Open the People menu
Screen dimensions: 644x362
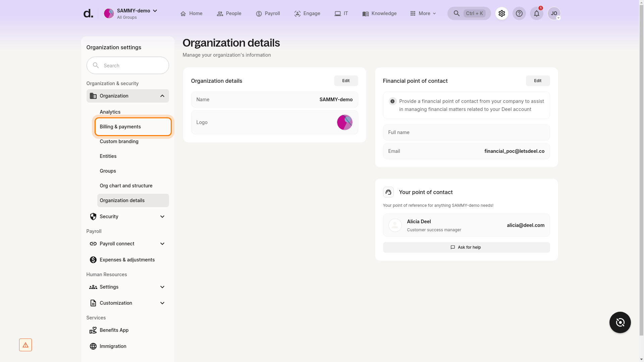(x=229, y=13)
